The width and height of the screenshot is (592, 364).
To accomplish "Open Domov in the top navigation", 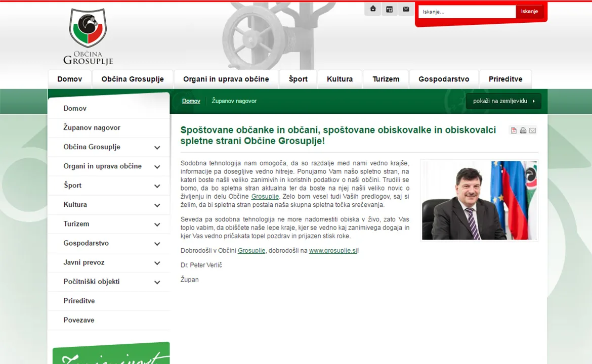I will coord(69,79).
